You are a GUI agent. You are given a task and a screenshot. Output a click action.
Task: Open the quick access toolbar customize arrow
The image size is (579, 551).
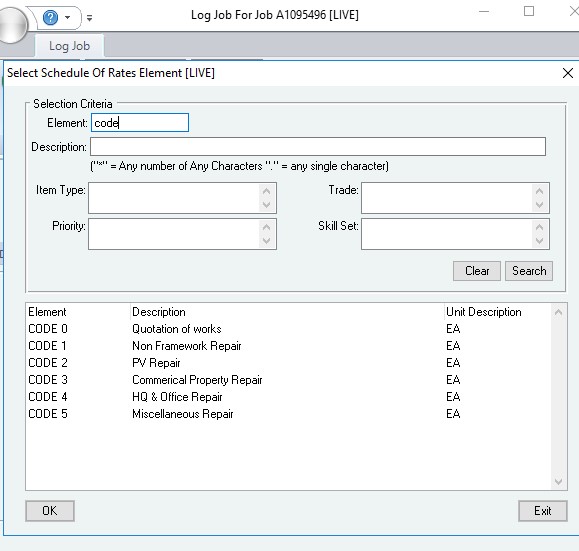point(89,17)
